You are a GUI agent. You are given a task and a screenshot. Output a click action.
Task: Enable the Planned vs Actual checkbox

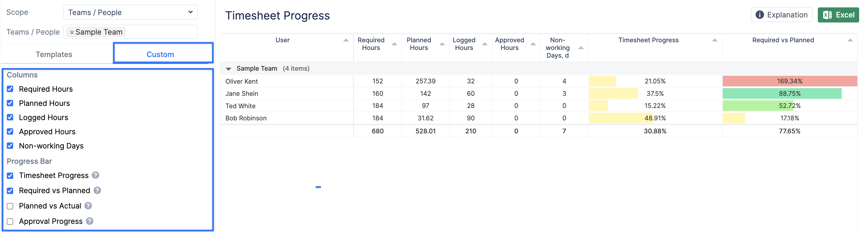tap(10, 206)
